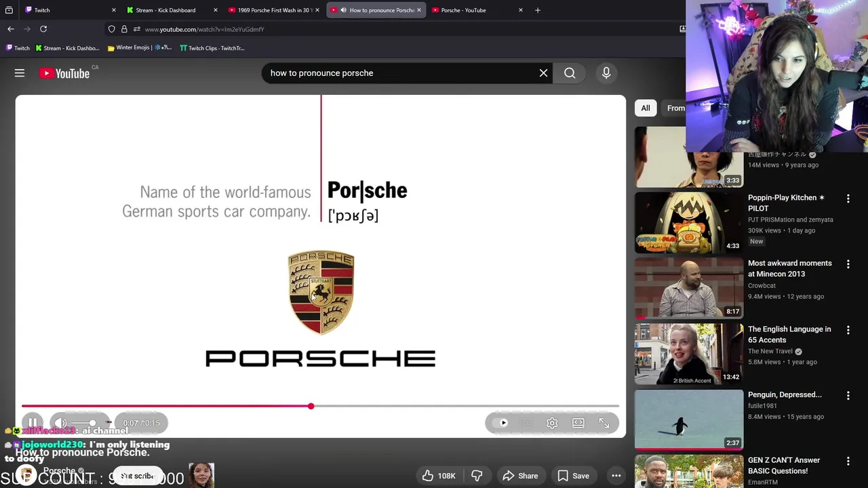The image size is (868, 488).
Task: Seek on the red progress bar
Action: pyautogui.click(x=320, y=406)
